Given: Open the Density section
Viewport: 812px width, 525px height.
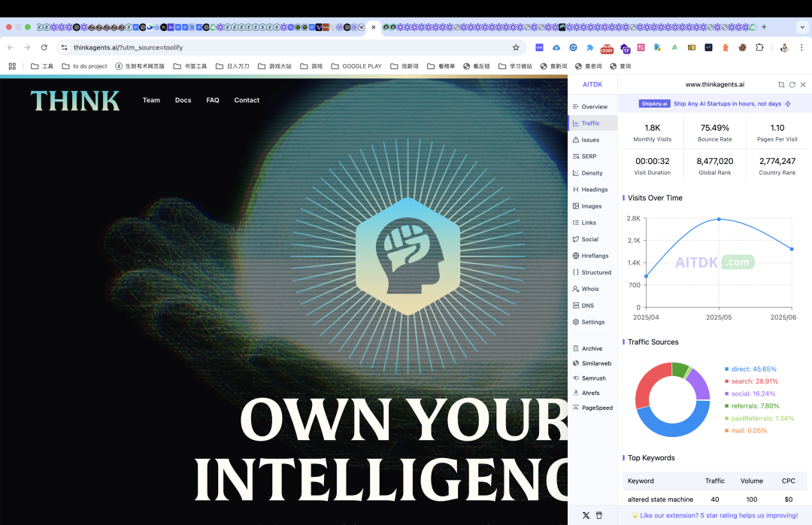Looking at the screenshot, I should point(588,173).
